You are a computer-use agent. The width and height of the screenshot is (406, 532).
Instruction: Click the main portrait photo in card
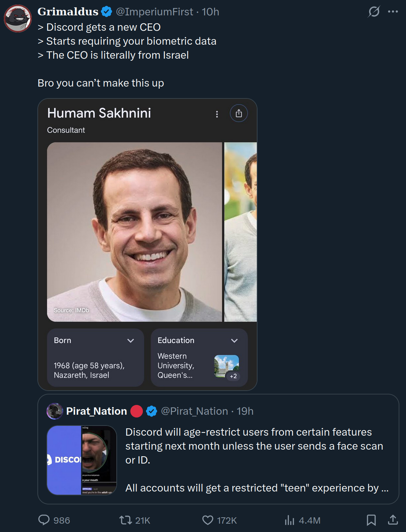click(135, 232)
